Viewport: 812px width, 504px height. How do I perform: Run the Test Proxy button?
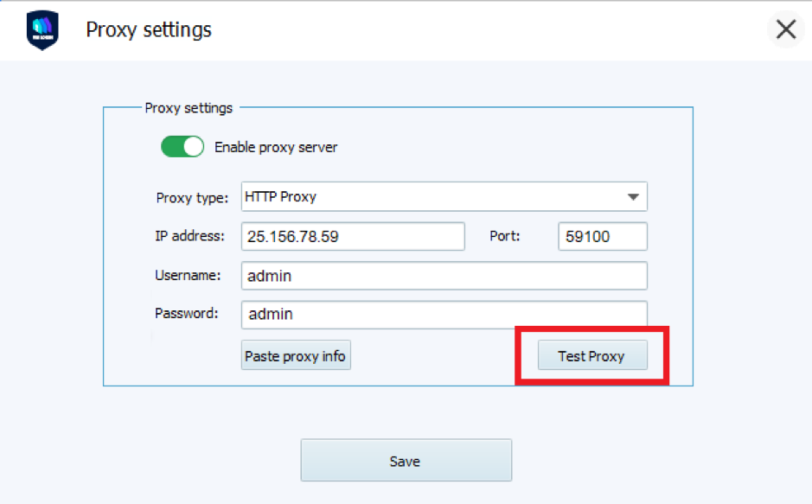tap(592, 355)
